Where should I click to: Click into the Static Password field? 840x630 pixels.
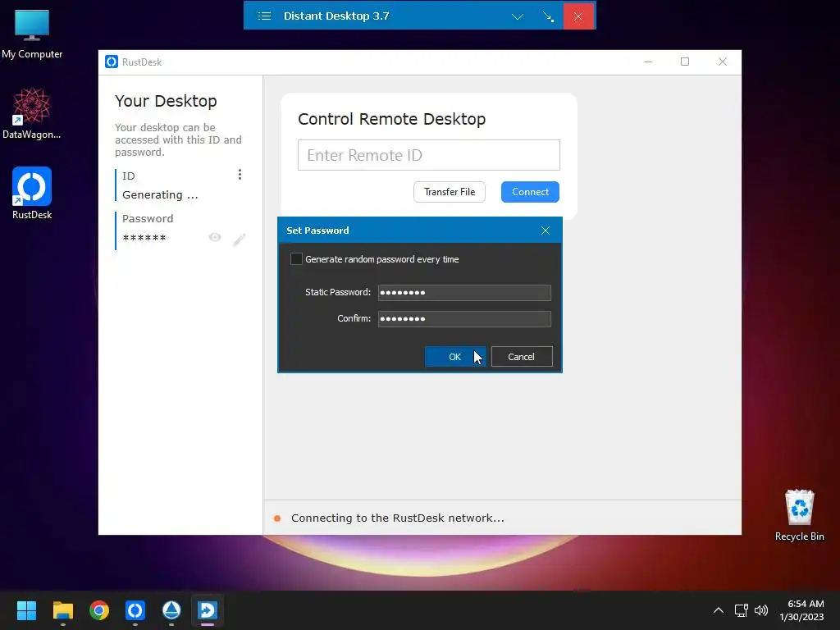[464, 293]
